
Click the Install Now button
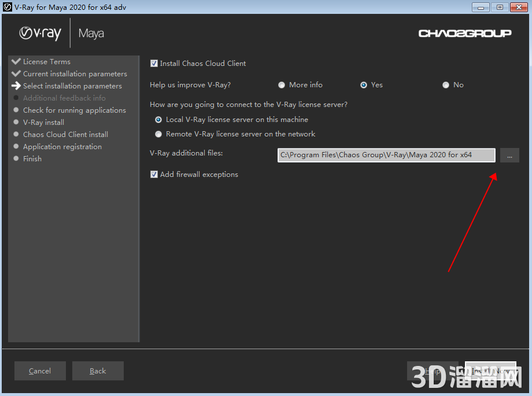coord(490,371)
